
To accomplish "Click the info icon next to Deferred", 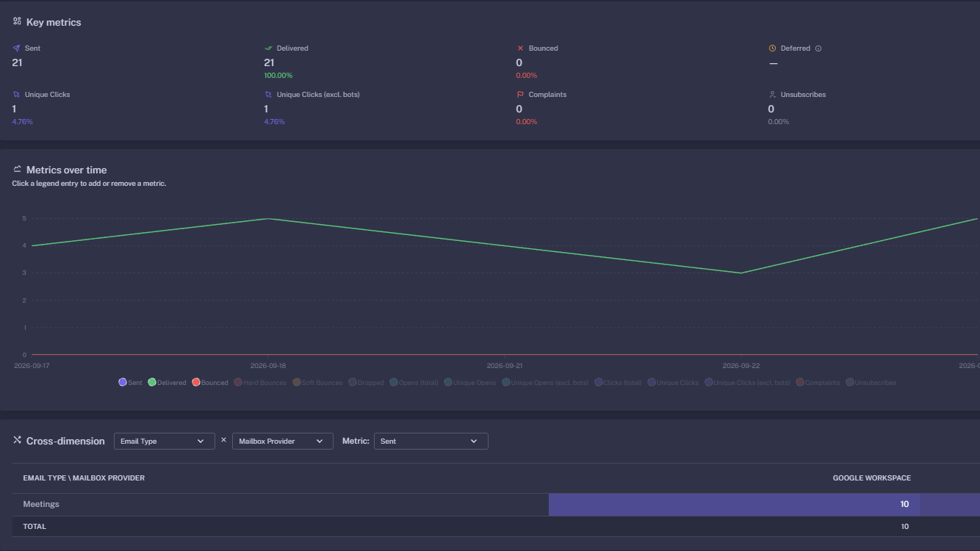I will click(x=818, y=48).
